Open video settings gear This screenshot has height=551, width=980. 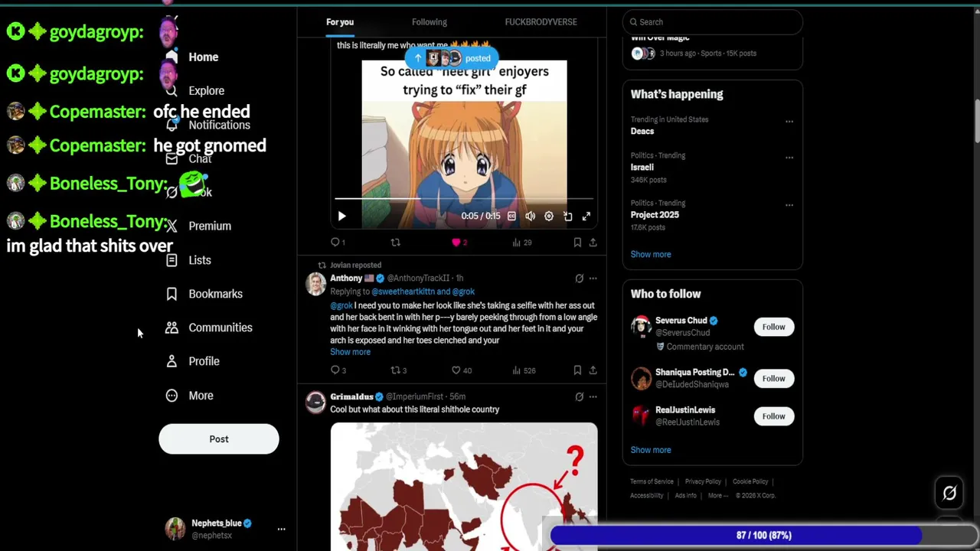point(549,217)
